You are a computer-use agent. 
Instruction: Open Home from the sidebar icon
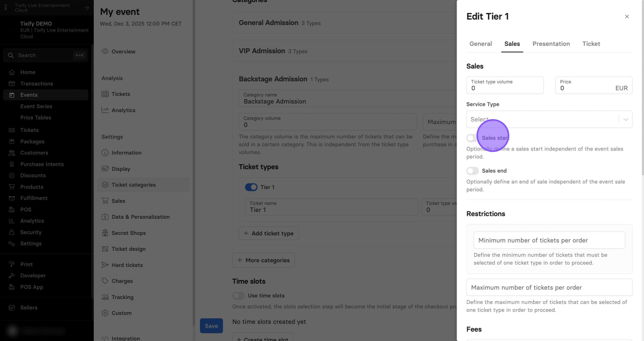12,72
